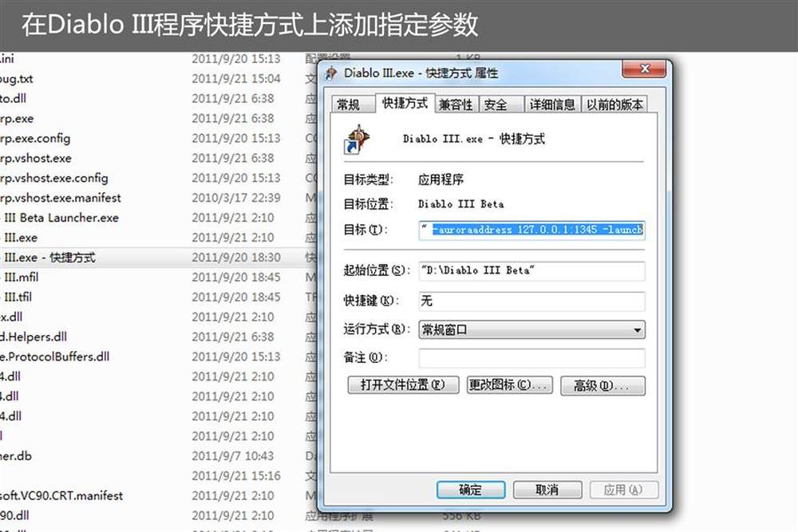
Task: Click the 目标(T) target input field
Action: click(531, 230)
